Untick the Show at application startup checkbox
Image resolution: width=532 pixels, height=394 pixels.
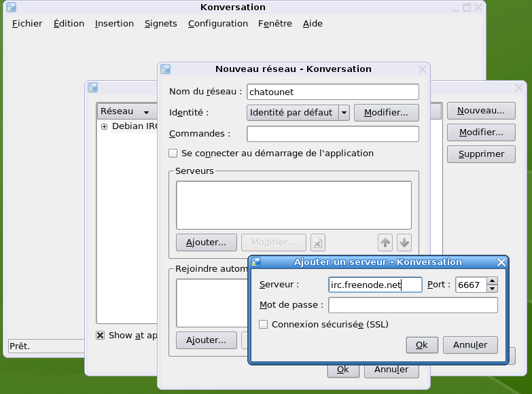(101, 335)
